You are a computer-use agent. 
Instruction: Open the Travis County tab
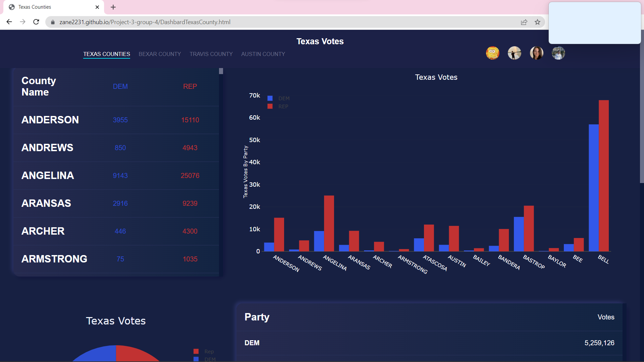pyautogui.click(x=211, y=54)
